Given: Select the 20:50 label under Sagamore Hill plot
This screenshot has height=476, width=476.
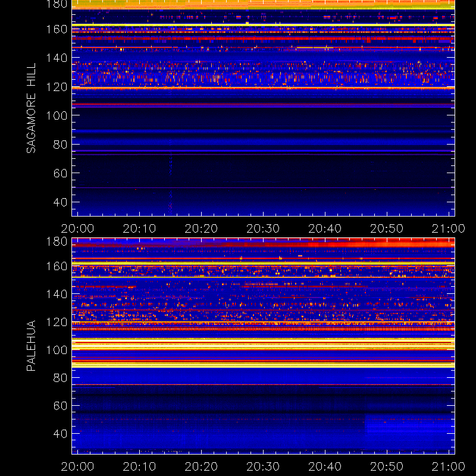Looking at the screenshot, I should pyautogui.click(x=387, y=228).
